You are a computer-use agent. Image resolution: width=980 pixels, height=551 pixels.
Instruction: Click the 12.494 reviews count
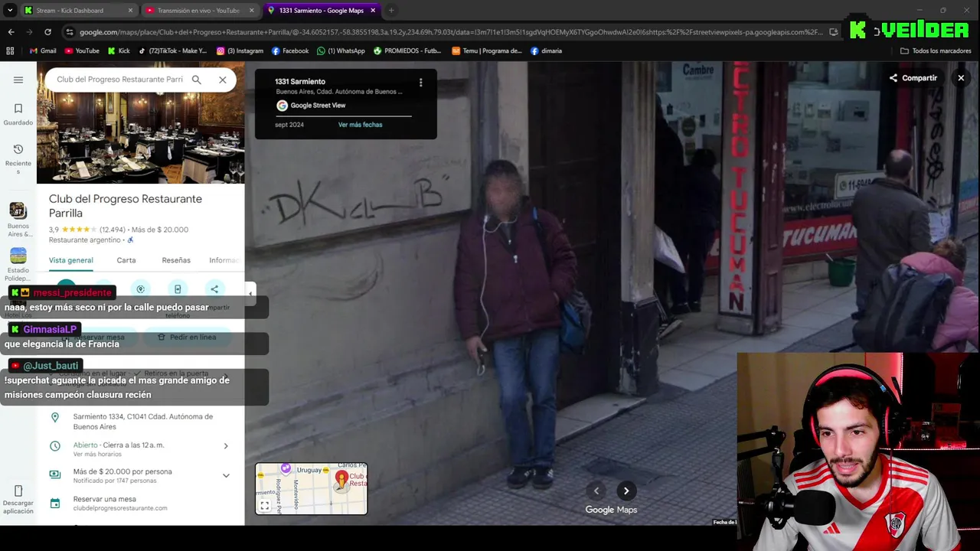[113, 230]
